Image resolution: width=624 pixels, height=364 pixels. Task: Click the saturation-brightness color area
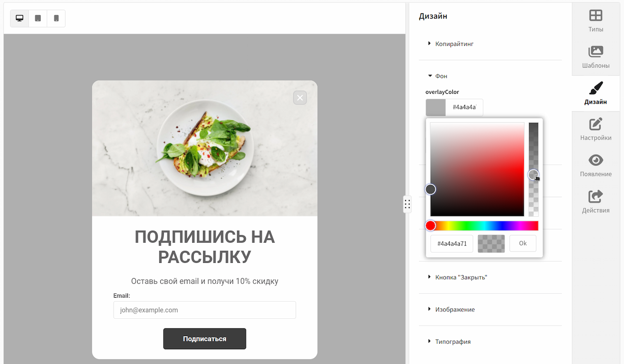point(477,169)
